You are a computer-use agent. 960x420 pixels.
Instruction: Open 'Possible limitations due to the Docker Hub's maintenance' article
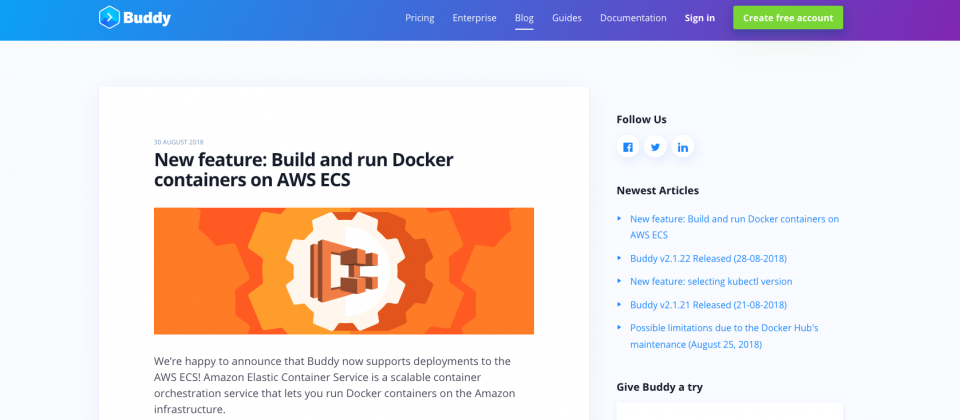(724, 336)
